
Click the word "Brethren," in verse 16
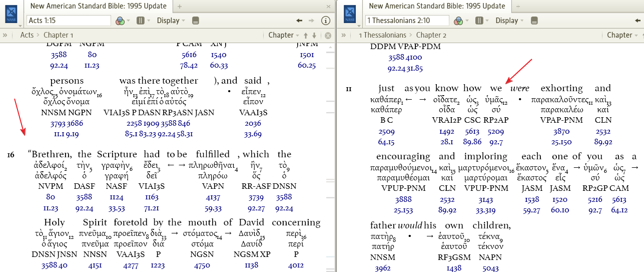point(51,154)
